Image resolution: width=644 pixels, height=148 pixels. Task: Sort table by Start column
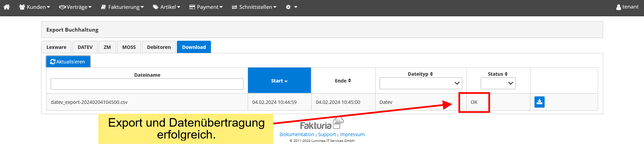[x=279, y=81]
